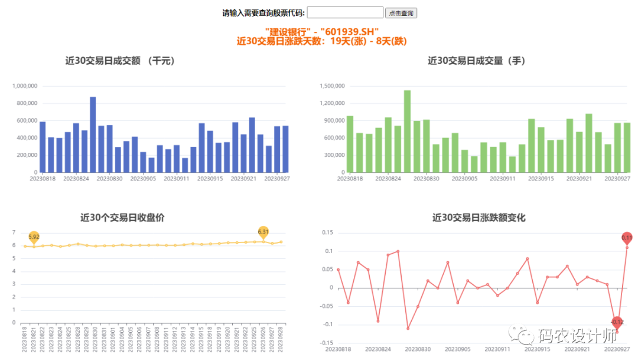Click the 近30个交易日收盘价 chart title
The height and width of the screenshot is (364, 638).
[122, 217]
